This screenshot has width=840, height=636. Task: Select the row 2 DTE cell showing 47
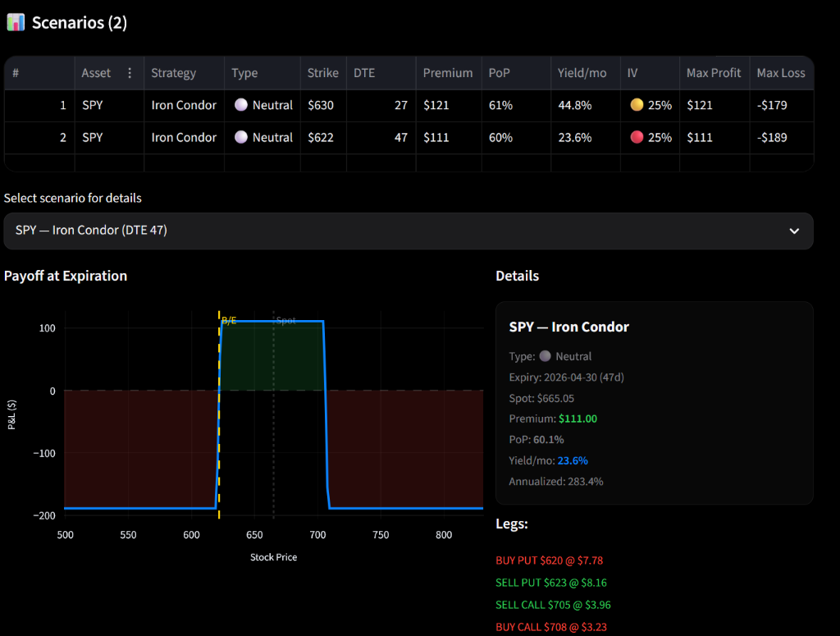(x=381, y=137)
